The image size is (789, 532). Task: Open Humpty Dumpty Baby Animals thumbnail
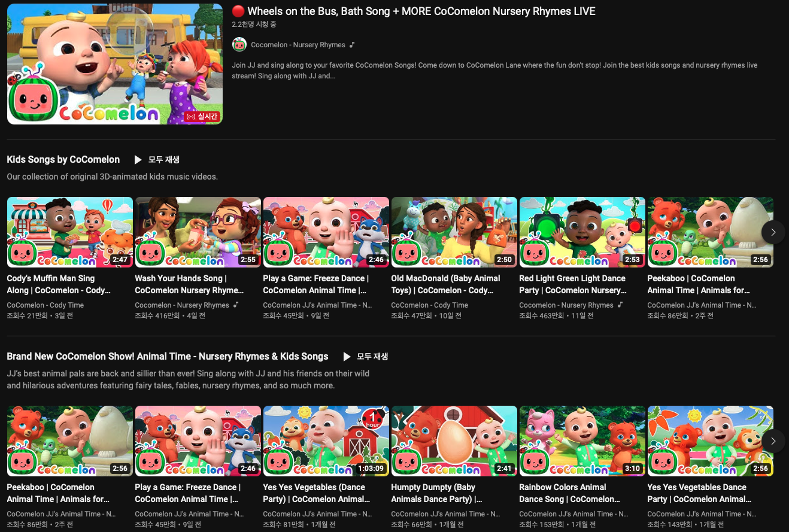click(x=454, y=441)
